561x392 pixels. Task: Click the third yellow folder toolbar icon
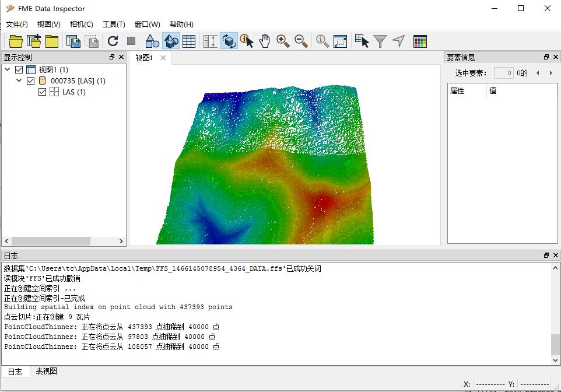(52, 41)
